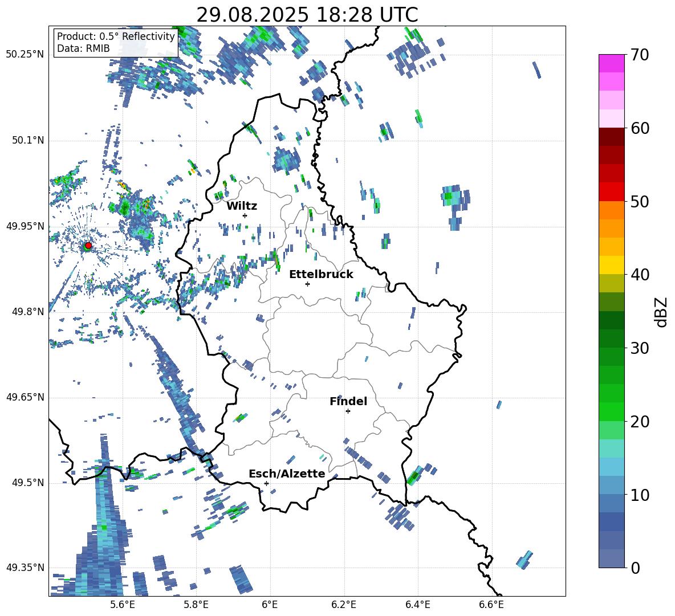Click the 49.35°N latitude label
Image resolution: width=675 pixels, height=616 pixels.
25,568
